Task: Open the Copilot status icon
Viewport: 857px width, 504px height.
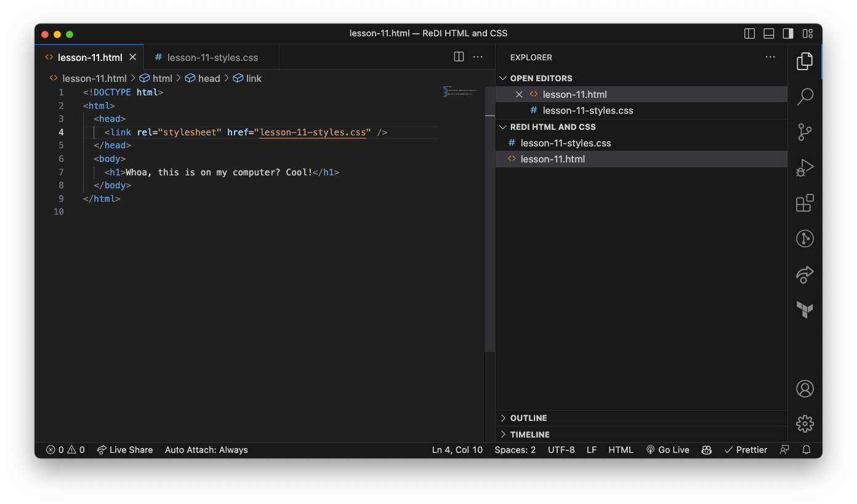Action: 706,450
